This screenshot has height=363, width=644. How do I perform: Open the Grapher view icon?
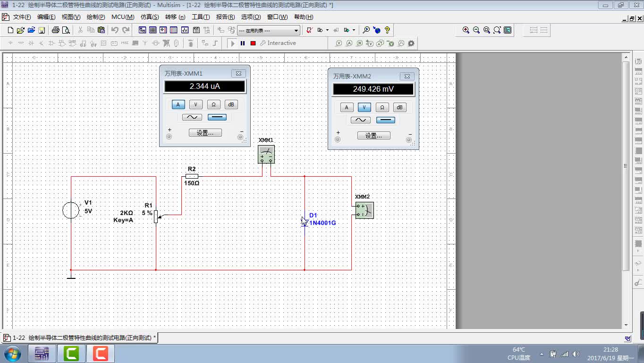tap(185, 30)
